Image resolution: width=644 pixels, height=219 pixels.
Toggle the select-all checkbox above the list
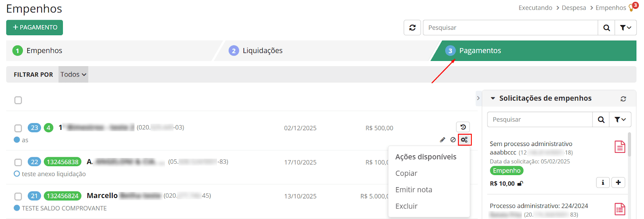[x=18, y=100]
